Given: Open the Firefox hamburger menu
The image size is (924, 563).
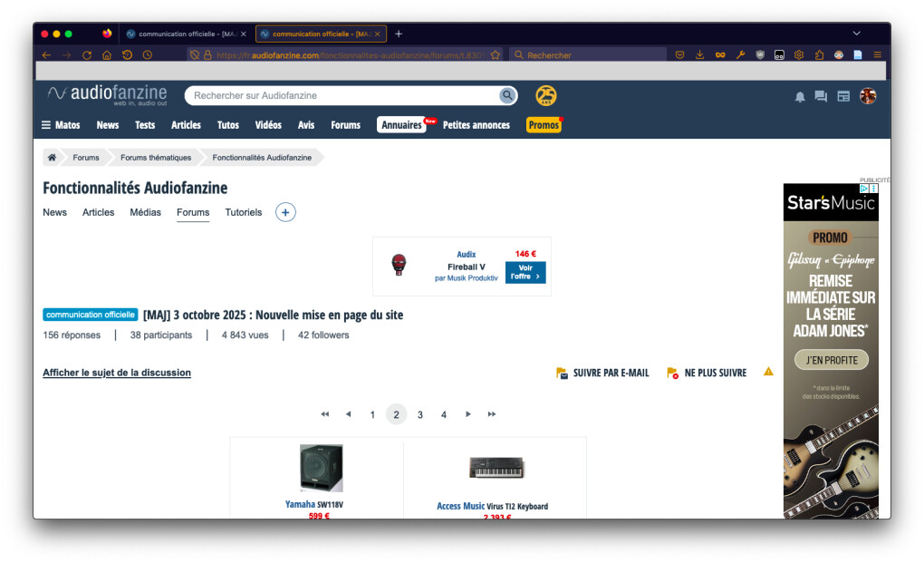Looking at the screenshot, I should coord(878,54).
